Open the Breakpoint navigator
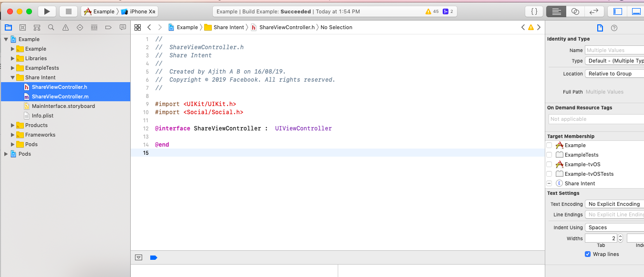The height and width of the screenshot is (277, 644). (108, 28)
